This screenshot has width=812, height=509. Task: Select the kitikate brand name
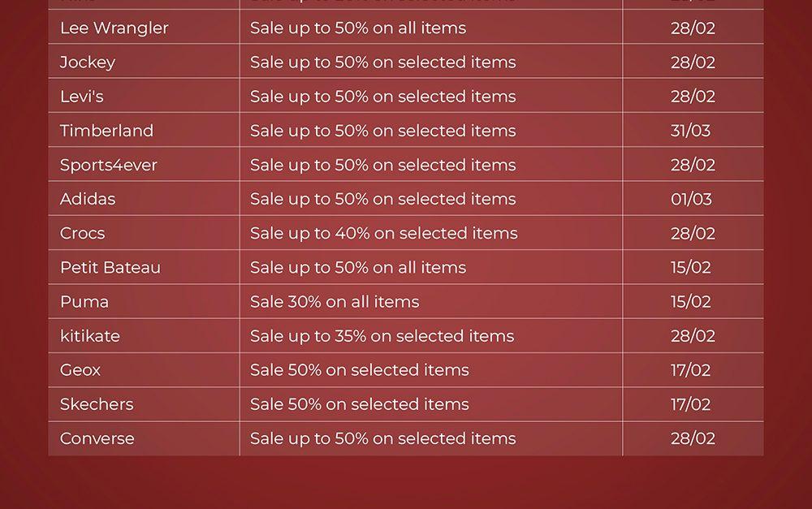click(x=89, y=336)
